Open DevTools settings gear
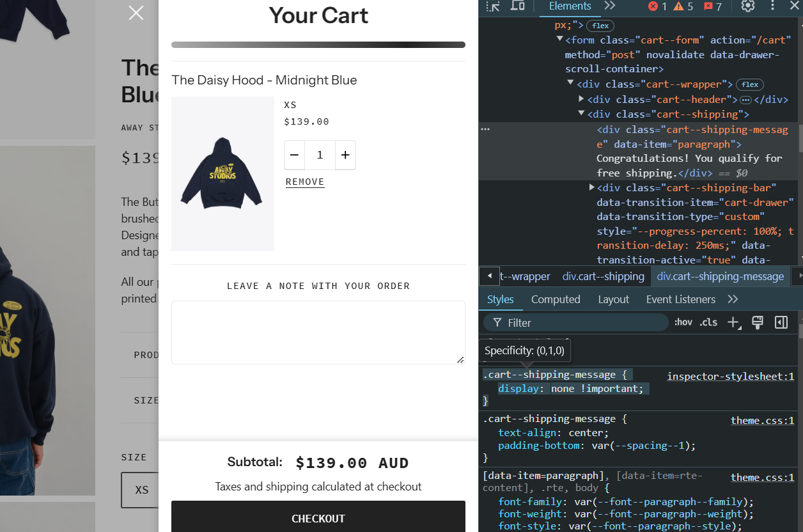The height and width of the screenshot is (532, 803). point(747,6)
